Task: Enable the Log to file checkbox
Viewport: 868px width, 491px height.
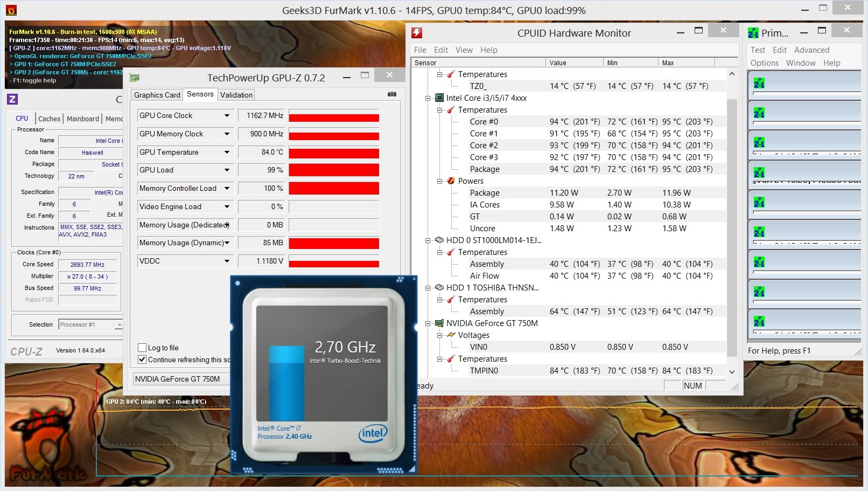Action: click(142, 348)
